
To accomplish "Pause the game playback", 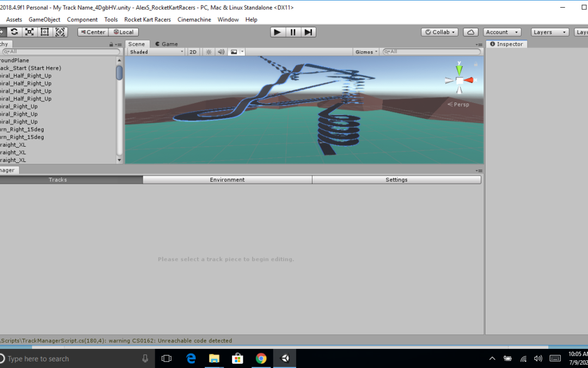I will (293, 32).
